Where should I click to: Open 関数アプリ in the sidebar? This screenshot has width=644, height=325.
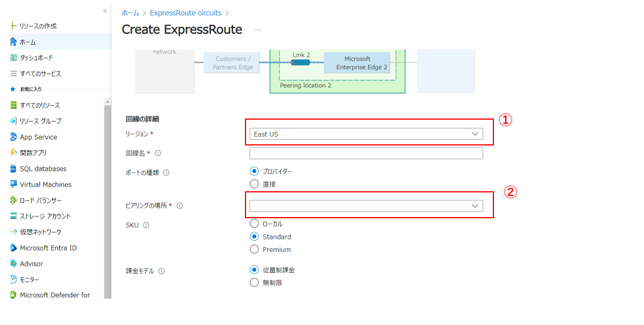[x=33, y=153]
